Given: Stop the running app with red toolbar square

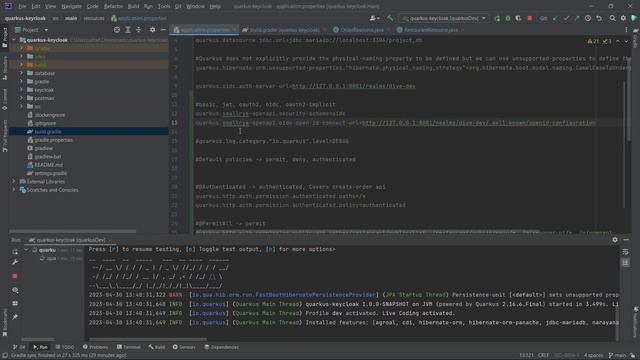Looking at the screenshot, I should coord(529,18).
